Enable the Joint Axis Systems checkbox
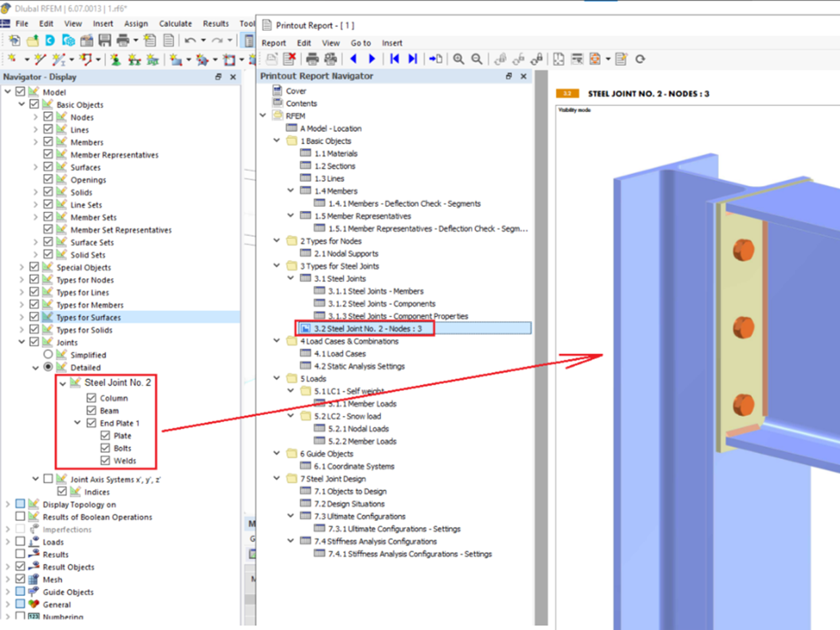This screenshot has width=840, height=630. (48, 479)
